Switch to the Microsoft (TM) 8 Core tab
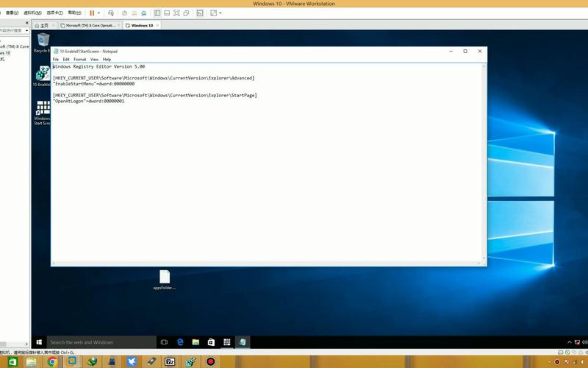588x368 pixels. [x=90, y=25]
